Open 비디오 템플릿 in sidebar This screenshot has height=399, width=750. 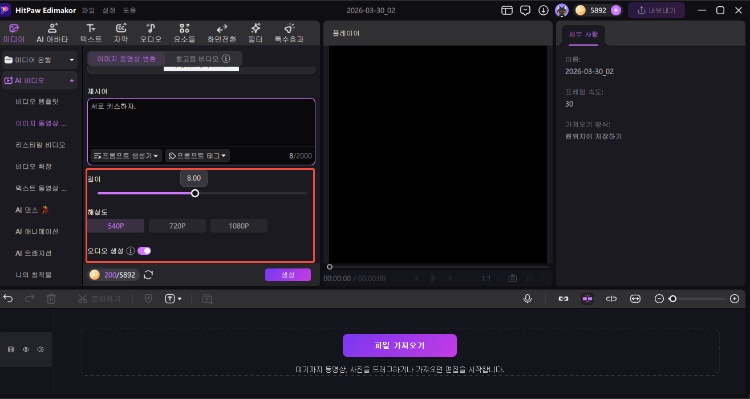[37, 101]
